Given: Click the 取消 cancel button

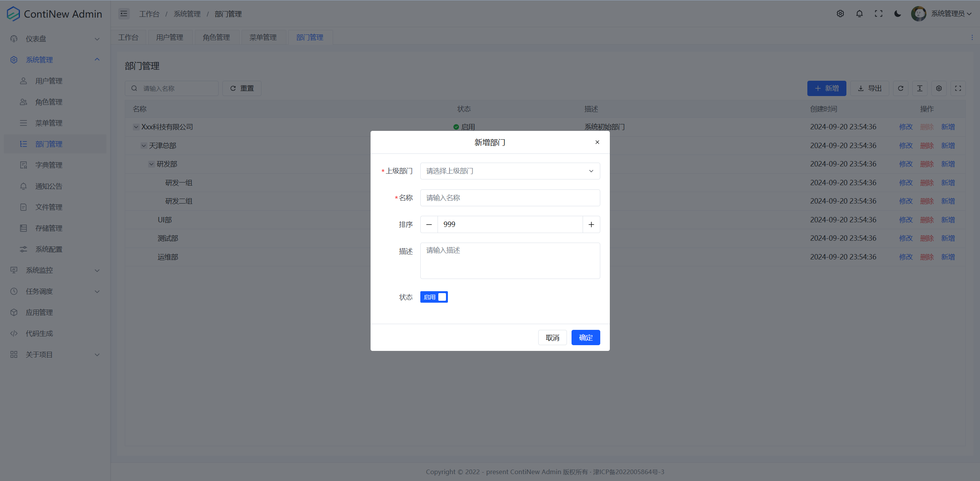Looking at the screenshot, I should tap(552, 338).
